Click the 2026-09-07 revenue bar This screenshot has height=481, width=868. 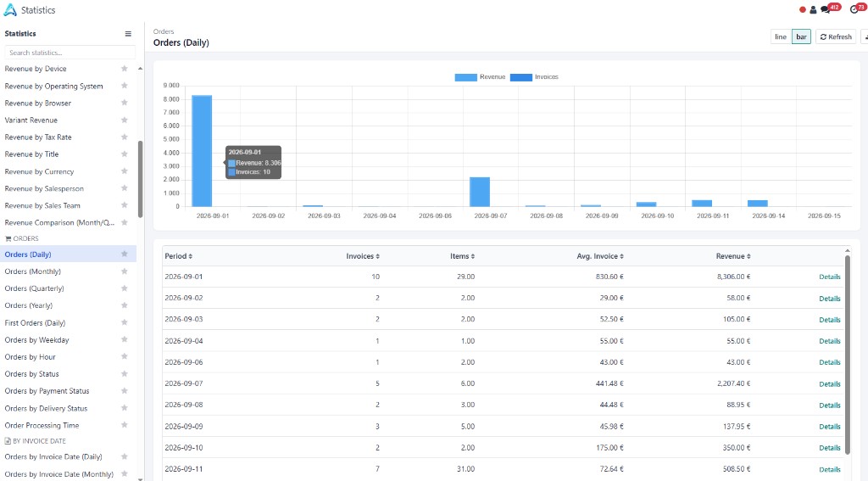[480, 192]
